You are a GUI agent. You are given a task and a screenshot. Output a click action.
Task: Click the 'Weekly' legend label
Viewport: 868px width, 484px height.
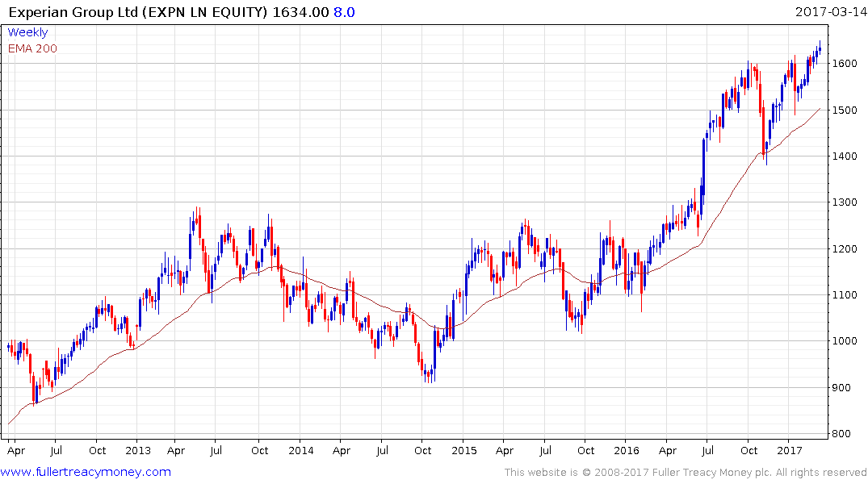click(27, 32)
